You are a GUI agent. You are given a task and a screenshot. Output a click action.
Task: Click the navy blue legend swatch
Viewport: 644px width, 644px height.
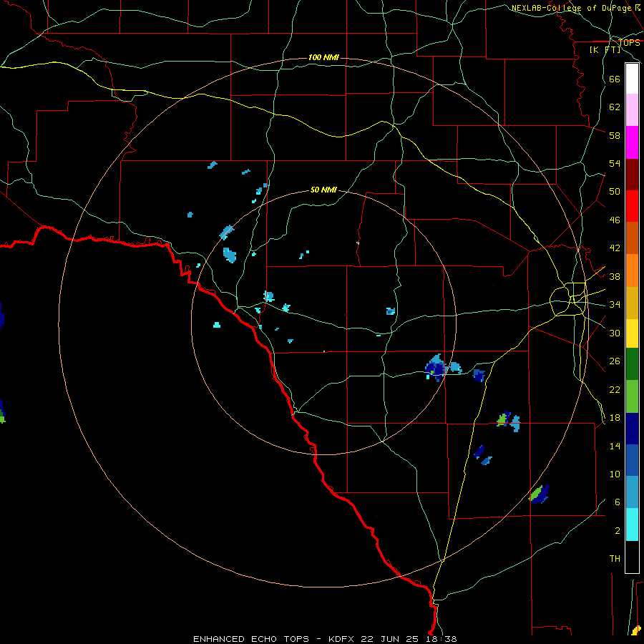pyautogui.click(x=632, y=429)
